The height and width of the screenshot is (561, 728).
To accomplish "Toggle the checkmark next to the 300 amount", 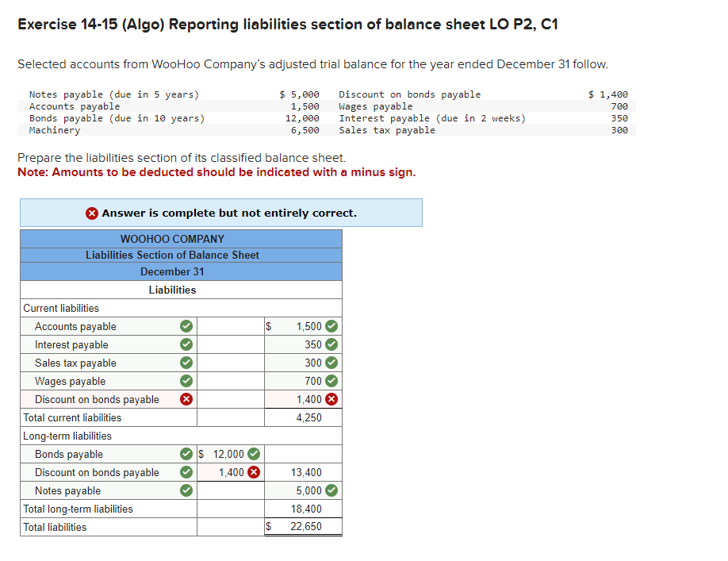I will point(331,363).
